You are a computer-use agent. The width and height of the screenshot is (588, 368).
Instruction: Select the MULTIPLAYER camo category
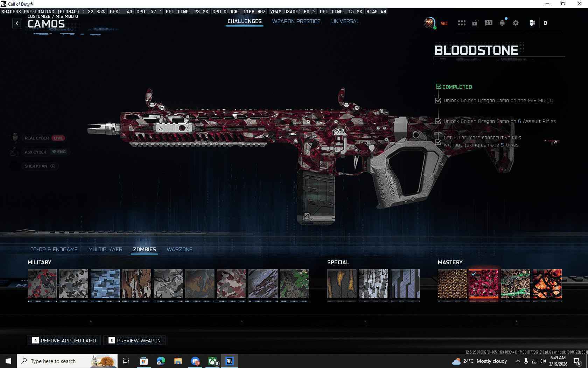[105, 250]
